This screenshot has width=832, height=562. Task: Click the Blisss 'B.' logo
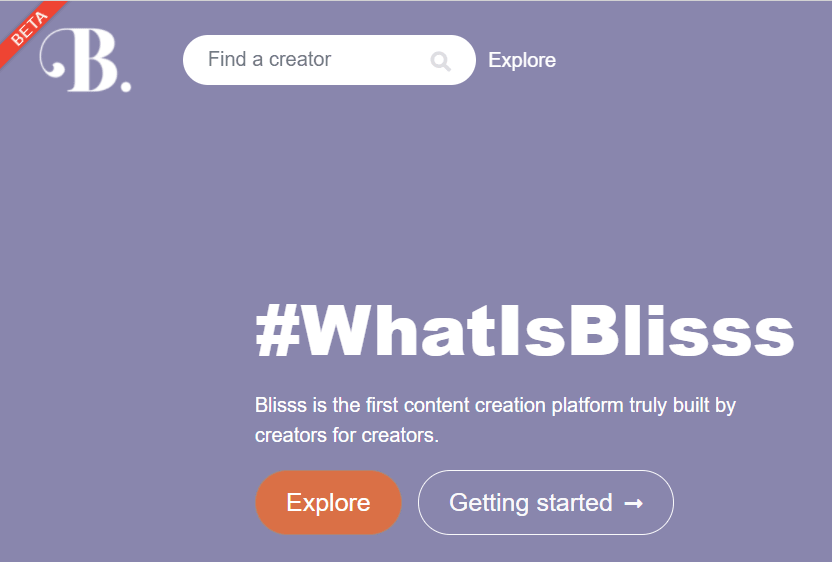(x=86, y=61)
